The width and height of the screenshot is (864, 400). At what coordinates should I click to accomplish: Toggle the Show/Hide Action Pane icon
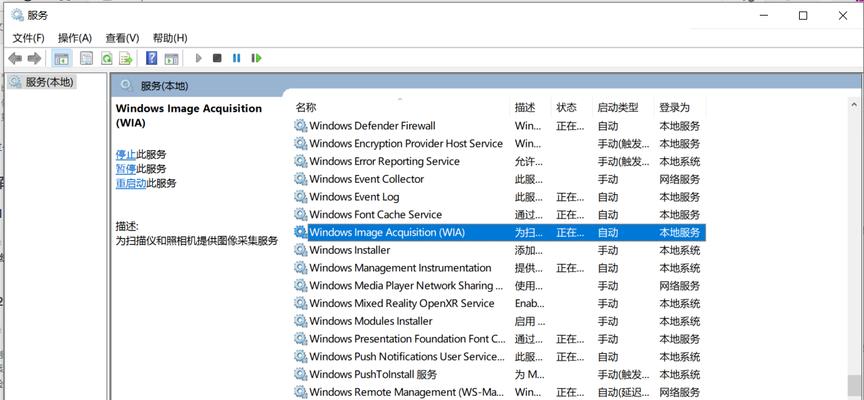click(x=172, y=58)
